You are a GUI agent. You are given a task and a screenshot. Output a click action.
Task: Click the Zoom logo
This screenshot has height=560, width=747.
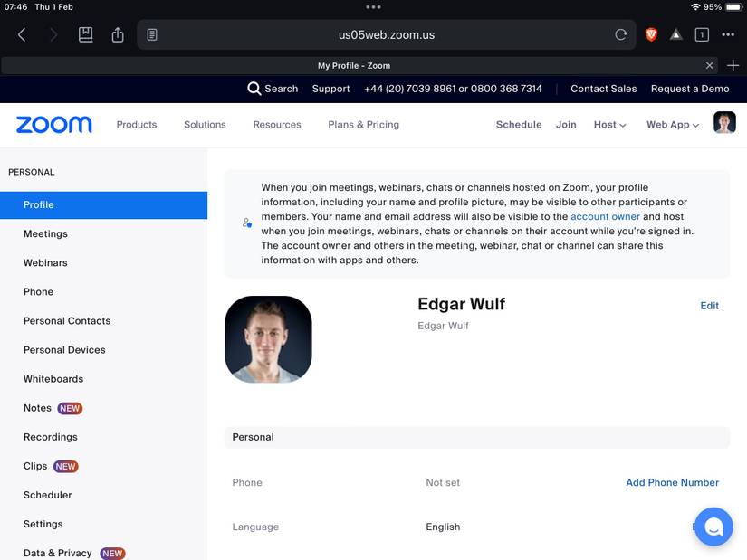54,125
